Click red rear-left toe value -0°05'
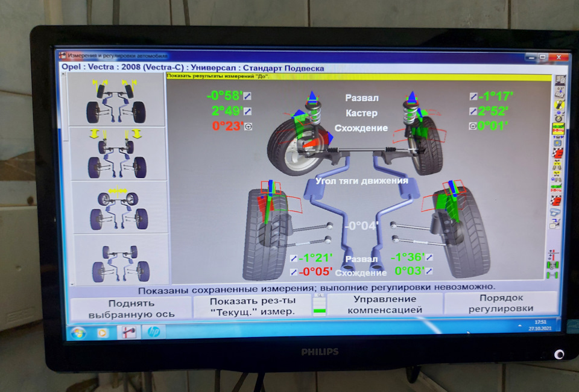This screenshot has width=579, height=392. (315, 272)
